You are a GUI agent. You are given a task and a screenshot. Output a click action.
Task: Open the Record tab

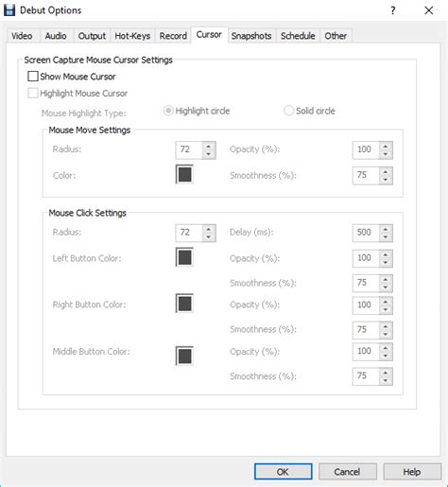tap(173, 36)
